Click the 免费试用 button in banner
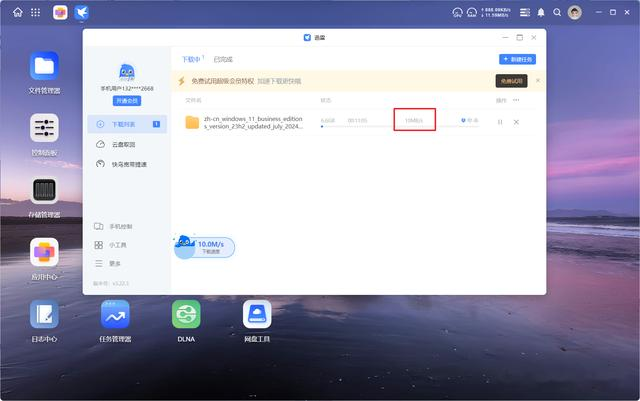Screen dimensions: 640x401 point(511,81)
